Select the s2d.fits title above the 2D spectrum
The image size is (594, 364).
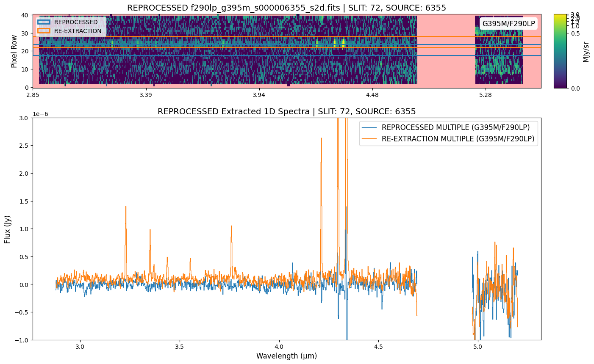[286, 8]
